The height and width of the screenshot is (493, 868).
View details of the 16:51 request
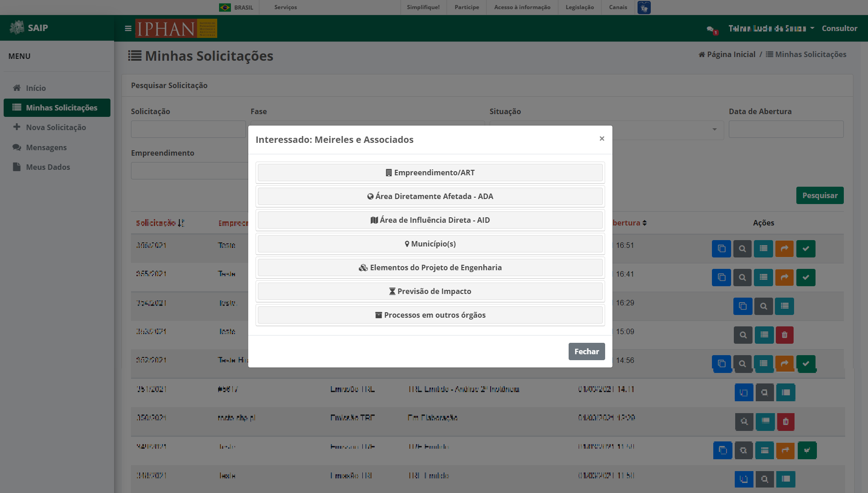pos(743,249)
